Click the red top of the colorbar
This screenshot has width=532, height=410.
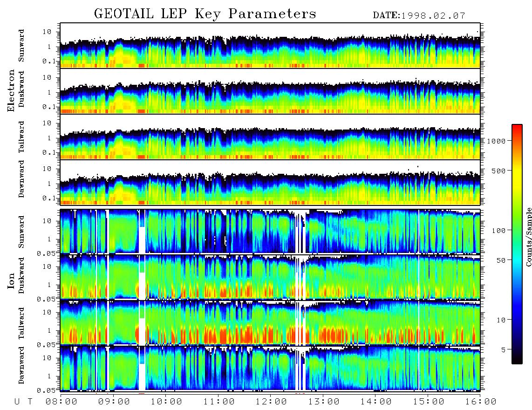tap(517, 129)
